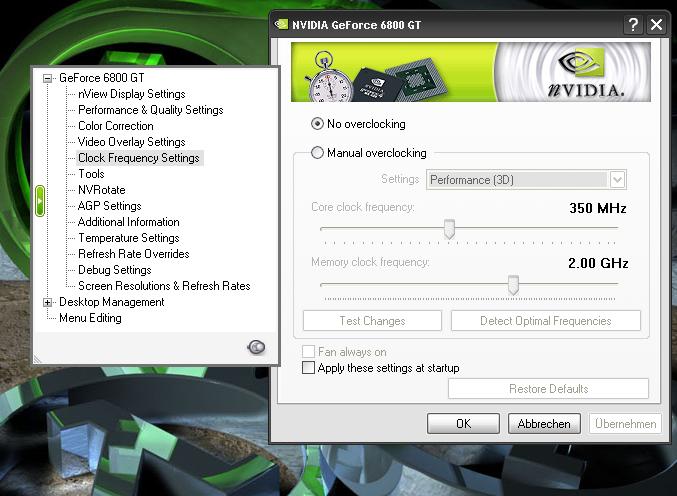Click the Test Changes button

372,321
